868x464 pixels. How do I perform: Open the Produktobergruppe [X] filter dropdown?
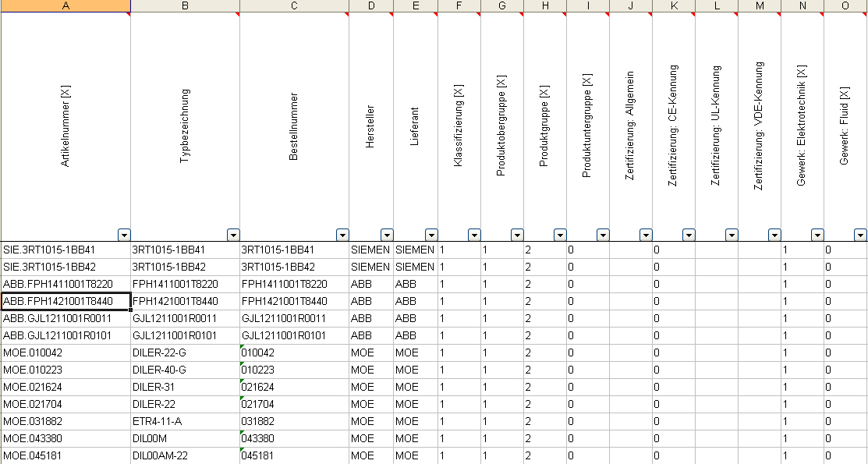click(517, 235)
